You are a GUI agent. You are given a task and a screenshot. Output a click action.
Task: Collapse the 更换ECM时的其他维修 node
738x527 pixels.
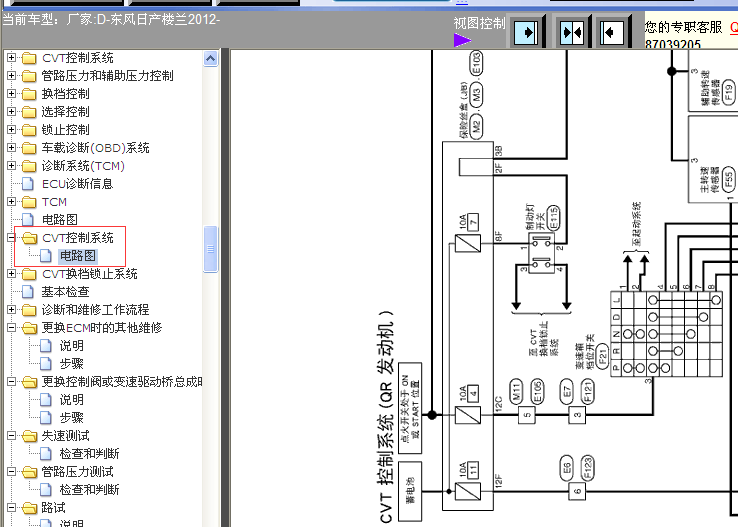coord(12,327)
